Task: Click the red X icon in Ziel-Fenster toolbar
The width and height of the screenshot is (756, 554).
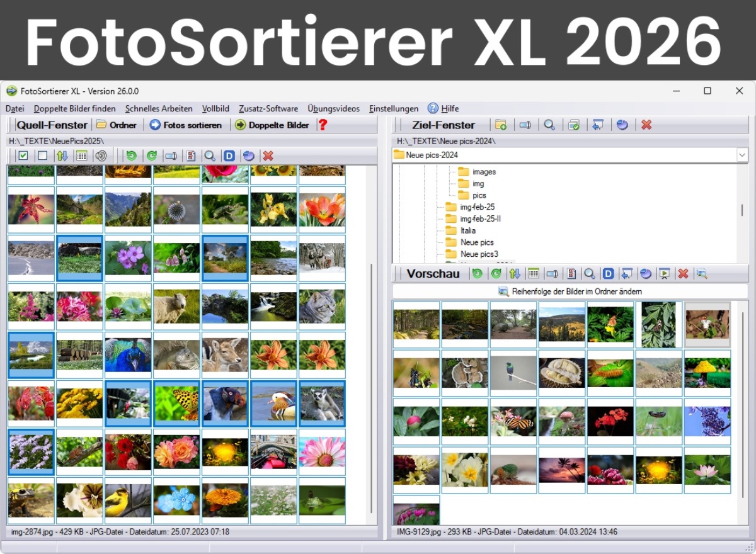Action: (x=646, y=125)
